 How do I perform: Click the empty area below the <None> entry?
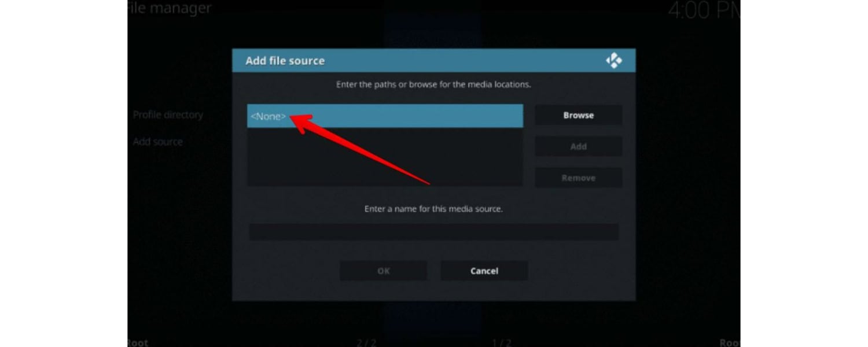coord(385,157)
